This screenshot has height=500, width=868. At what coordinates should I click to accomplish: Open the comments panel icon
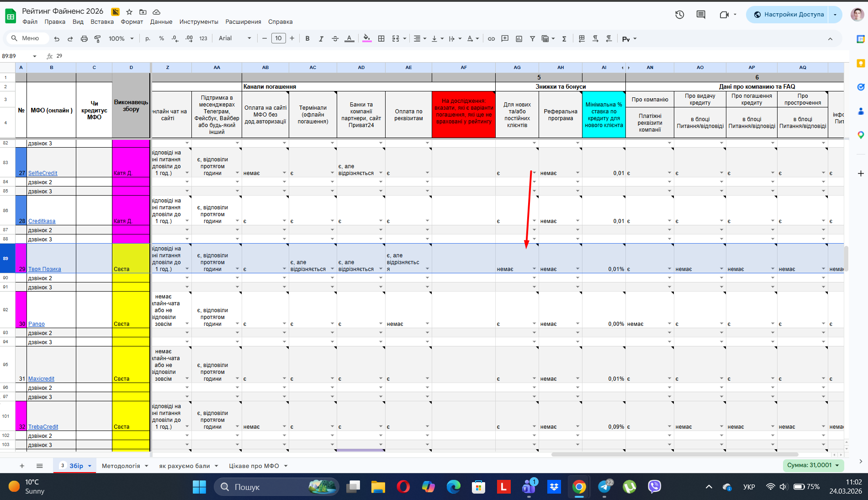(701, 15)
